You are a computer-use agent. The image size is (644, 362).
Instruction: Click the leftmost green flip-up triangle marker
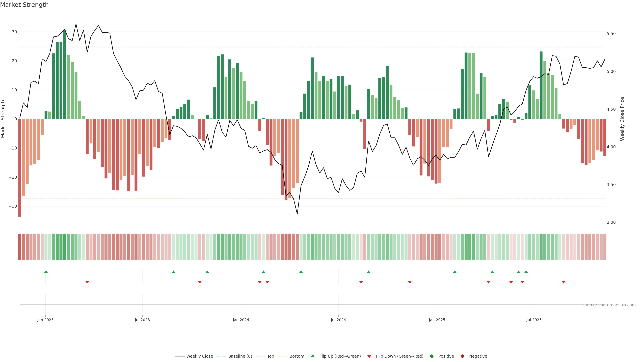tap(46, 272)
